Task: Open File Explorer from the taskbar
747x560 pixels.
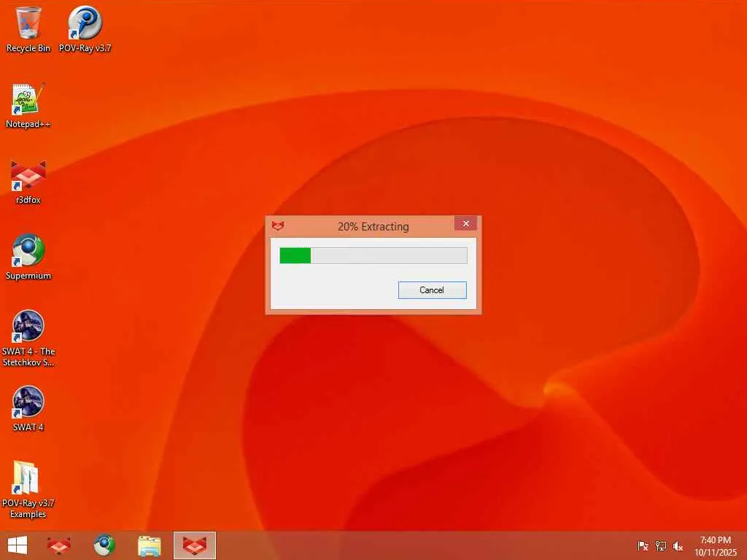Action: (149, 545)
